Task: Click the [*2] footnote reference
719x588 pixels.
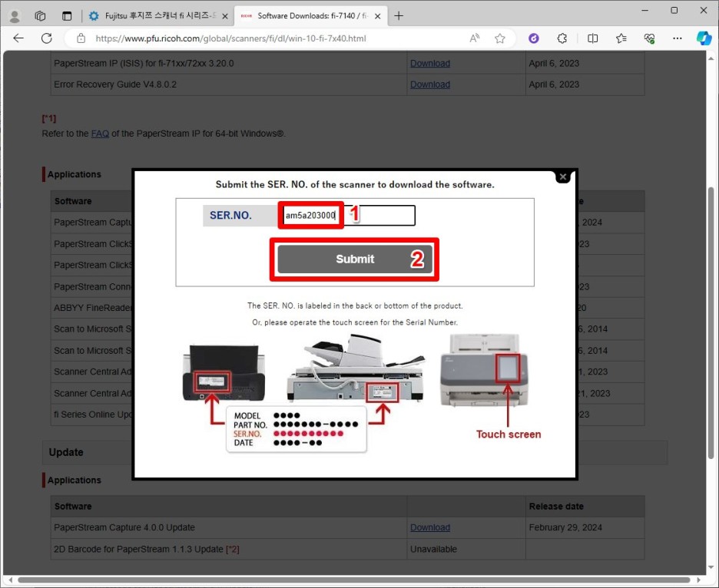Action: (x=233, y=549)
